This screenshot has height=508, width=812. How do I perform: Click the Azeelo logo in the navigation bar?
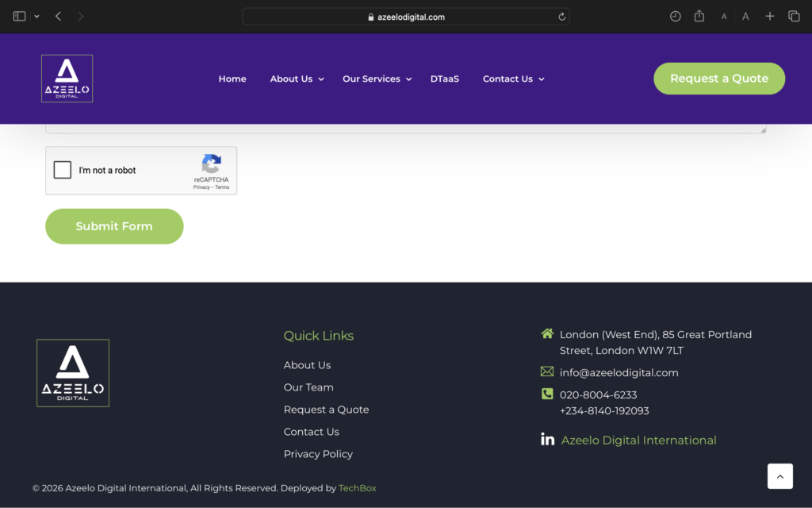click(67, 78)
